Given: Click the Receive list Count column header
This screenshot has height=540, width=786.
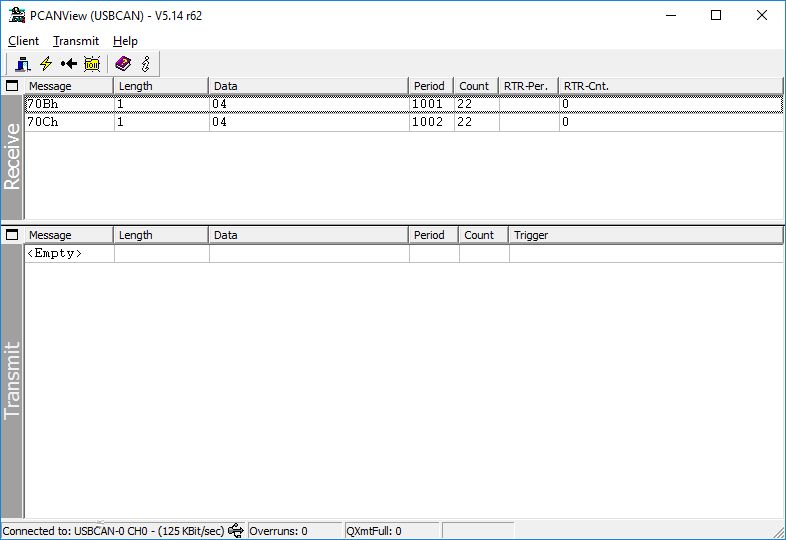Looking at the screenshot, I should point(476,86).
